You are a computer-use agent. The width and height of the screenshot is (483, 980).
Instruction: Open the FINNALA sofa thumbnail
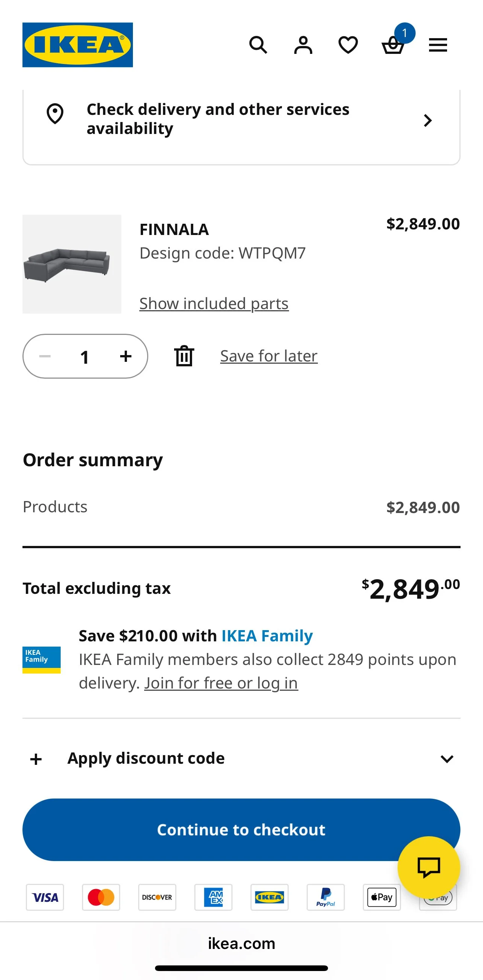pyautogui.click(x=72, y=264)
